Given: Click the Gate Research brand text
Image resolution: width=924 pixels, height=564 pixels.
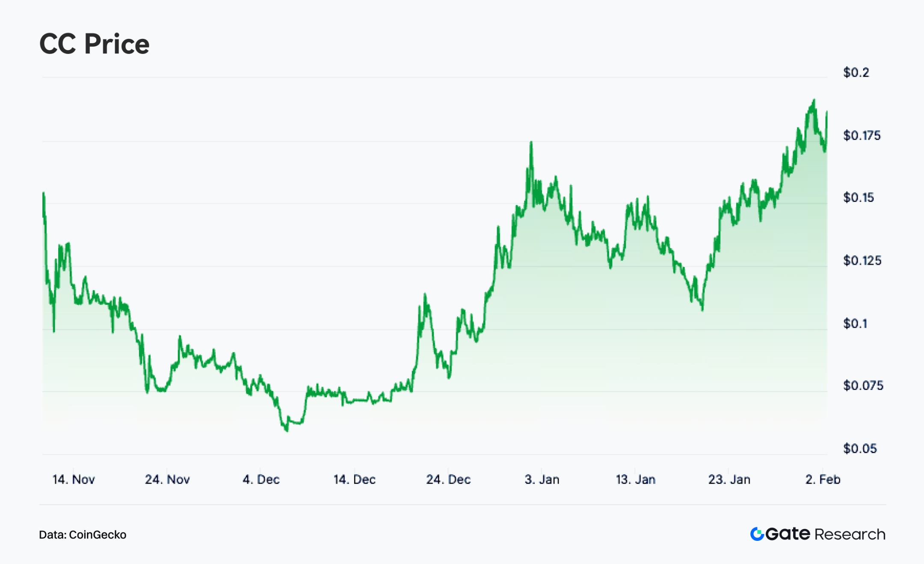Looking at the screenshot, I should pos(825,534).
